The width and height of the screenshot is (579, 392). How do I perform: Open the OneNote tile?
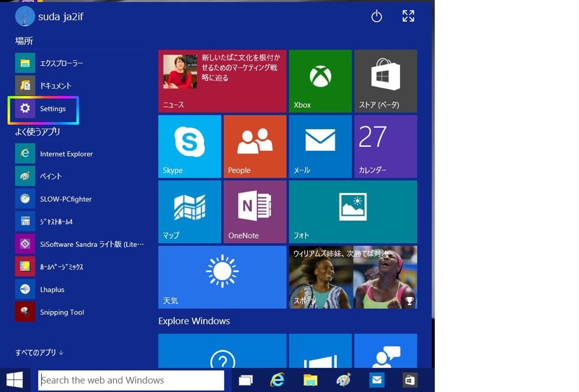click(x=255, y=212)
